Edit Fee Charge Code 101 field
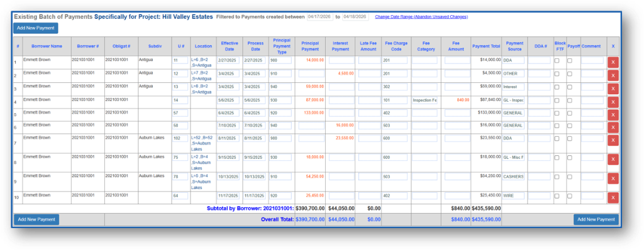The width and height of the screenshot is (644, 250). pyautogui.click(x=395, y=100)
